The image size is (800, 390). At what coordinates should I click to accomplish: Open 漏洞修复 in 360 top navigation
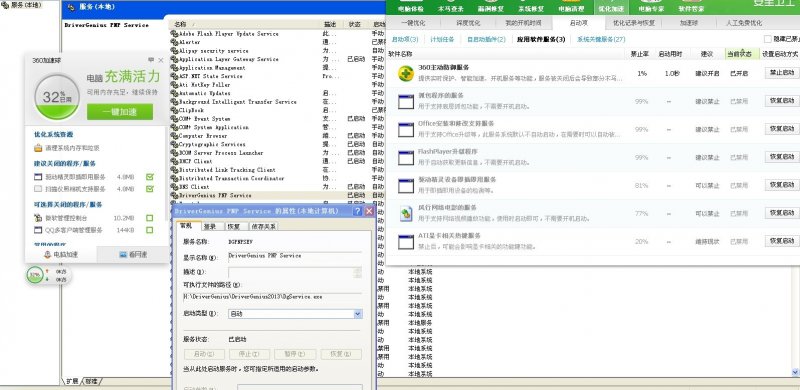click(x=490, y=7)
